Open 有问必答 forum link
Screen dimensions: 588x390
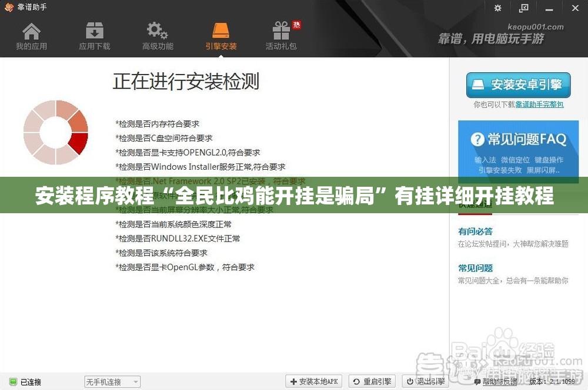pyautogui.click(x=475, y=231)
